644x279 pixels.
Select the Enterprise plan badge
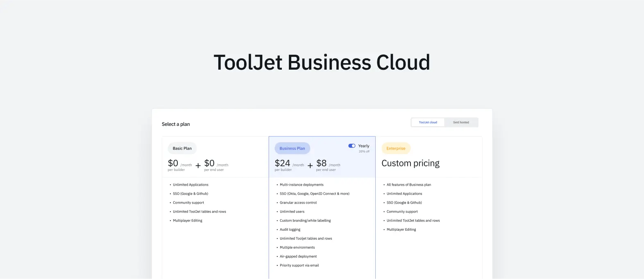[x=396, y=148]
